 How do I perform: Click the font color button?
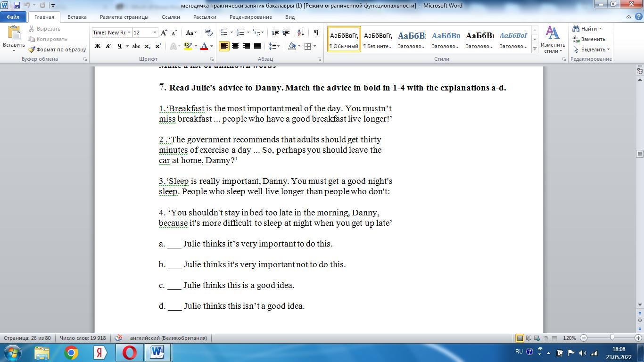(204, 46)
